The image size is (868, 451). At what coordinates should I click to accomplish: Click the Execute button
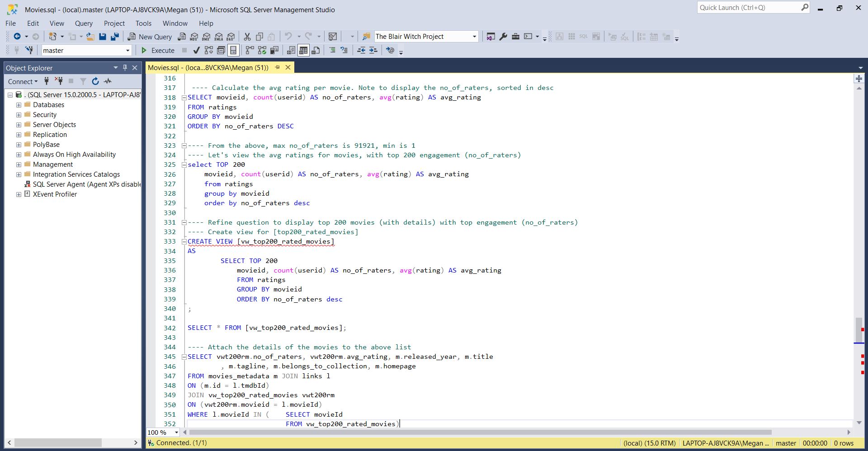tap(158, 50)
